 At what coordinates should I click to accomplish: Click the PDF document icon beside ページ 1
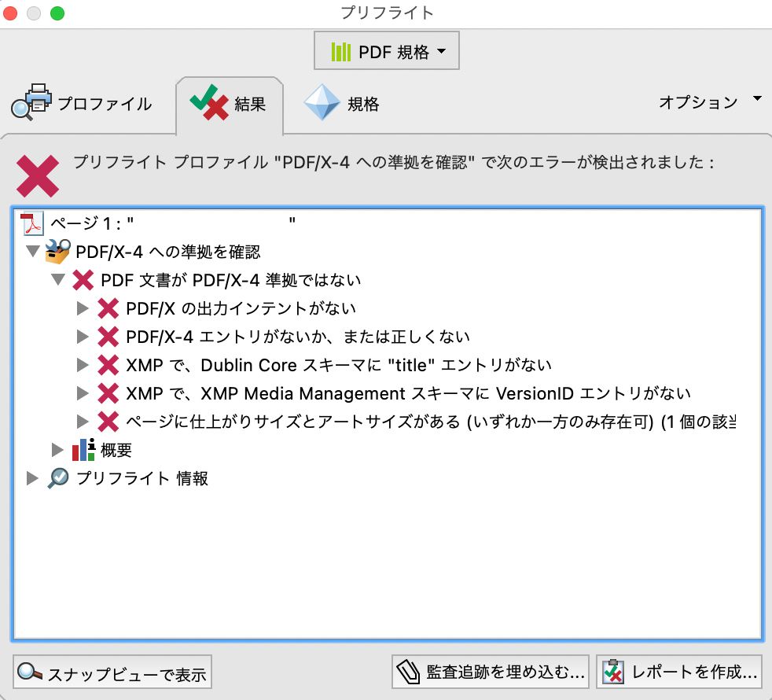pos(32,223)
